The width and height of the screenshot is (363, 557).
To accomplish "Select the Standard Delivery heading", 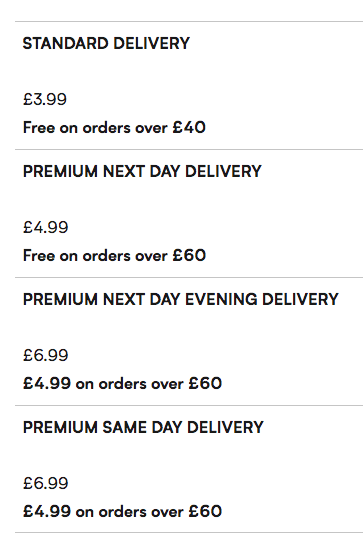I will [x=106, y=43].
